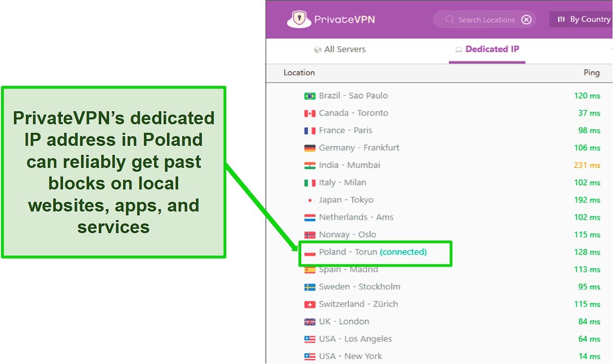This screenshot has width=614, height=364.
Task: Click the 128 ms ping for Poland
Action: 587,252
